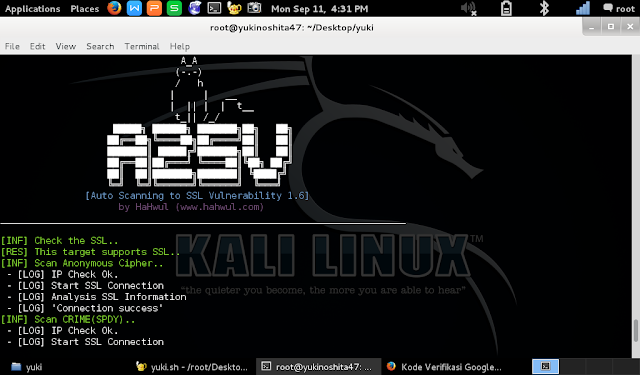Open the blue W Writer launcher

[134, 8]
